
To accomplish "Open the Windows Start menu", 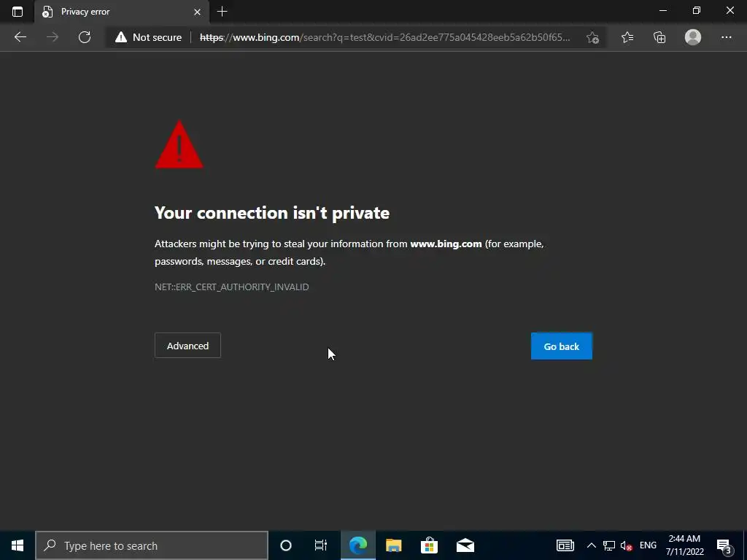I will [x=18, y=545].
